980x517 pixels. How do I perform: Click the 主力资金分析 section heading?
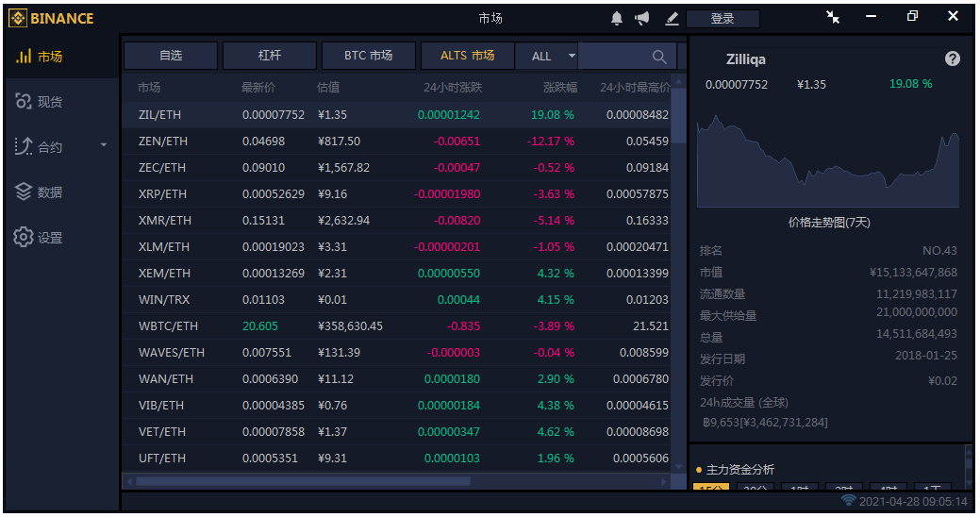click(740, 470)
